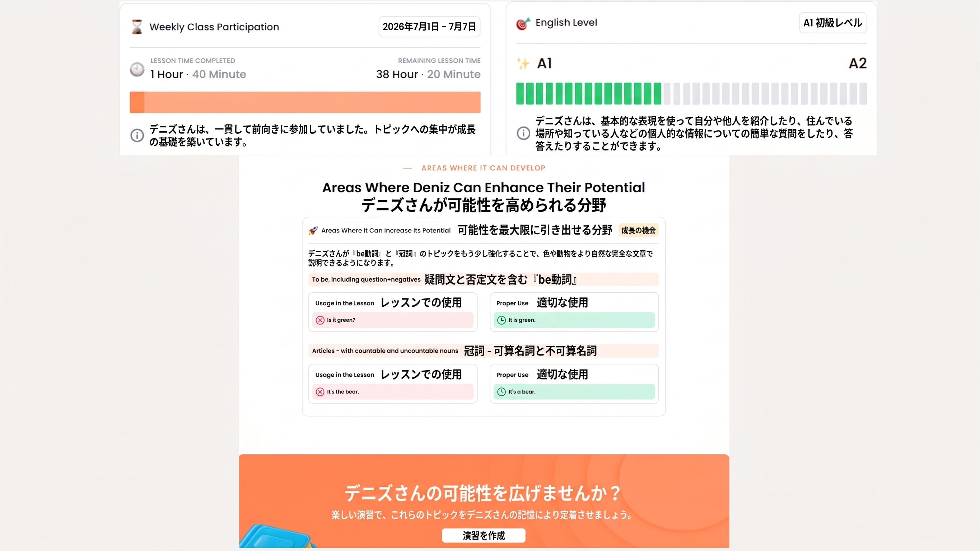Screen dimensions: 980x551
Task: Click the "Proper Use" label above "It's a bear."
Action: click(512, 375)
